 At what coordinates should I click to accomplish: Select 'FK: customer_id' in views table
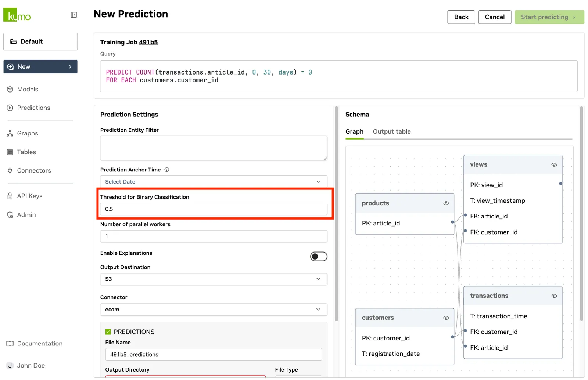pos(494,232)
